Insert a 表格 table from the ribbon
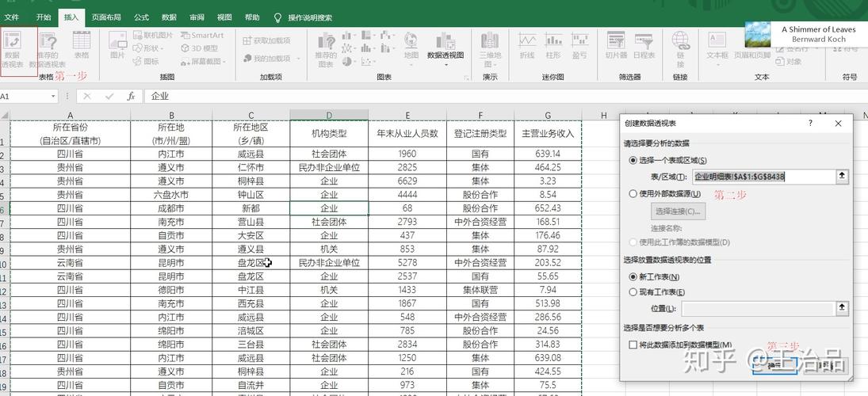This screenshot has height=396, width=868. coord(82,46)
